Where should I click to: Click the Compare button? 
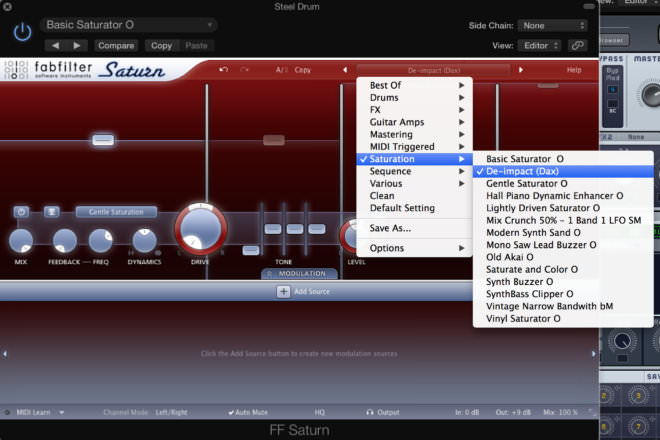(116, 45)
